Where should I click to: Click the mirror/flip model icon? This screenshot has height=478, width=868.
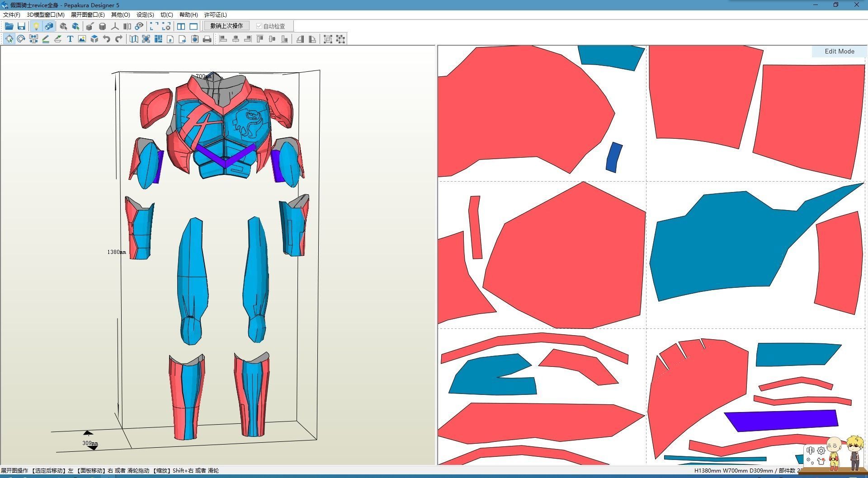[x=127, y=26]
